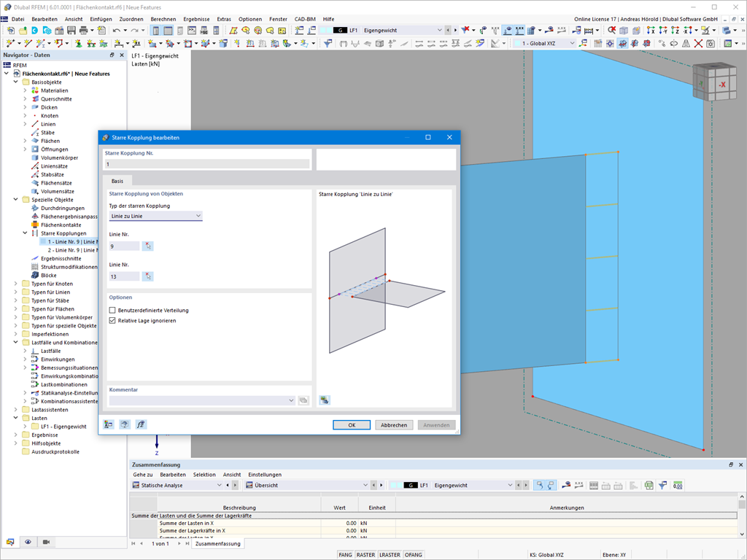Click the preview graphic settings icon in dialog
This screenshot has width=747, height=560.
tap(325, 400)
